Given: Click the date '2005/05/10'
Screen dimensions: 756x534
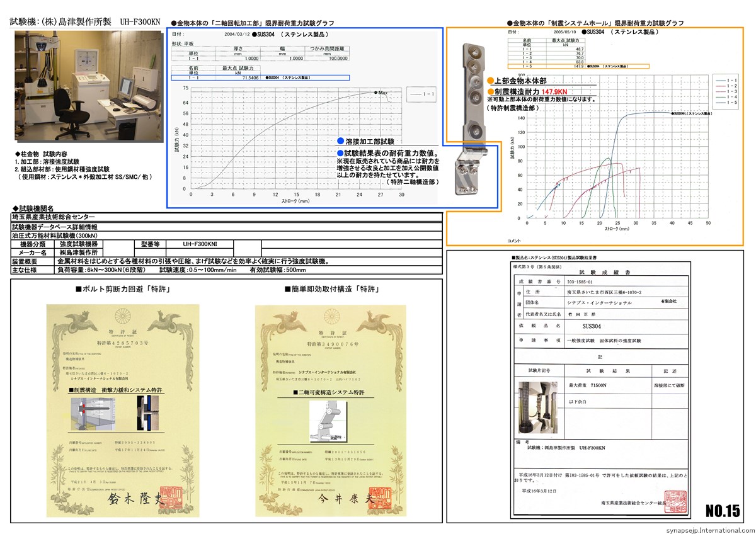Looking at the screenshot, I should pos(565,31).
